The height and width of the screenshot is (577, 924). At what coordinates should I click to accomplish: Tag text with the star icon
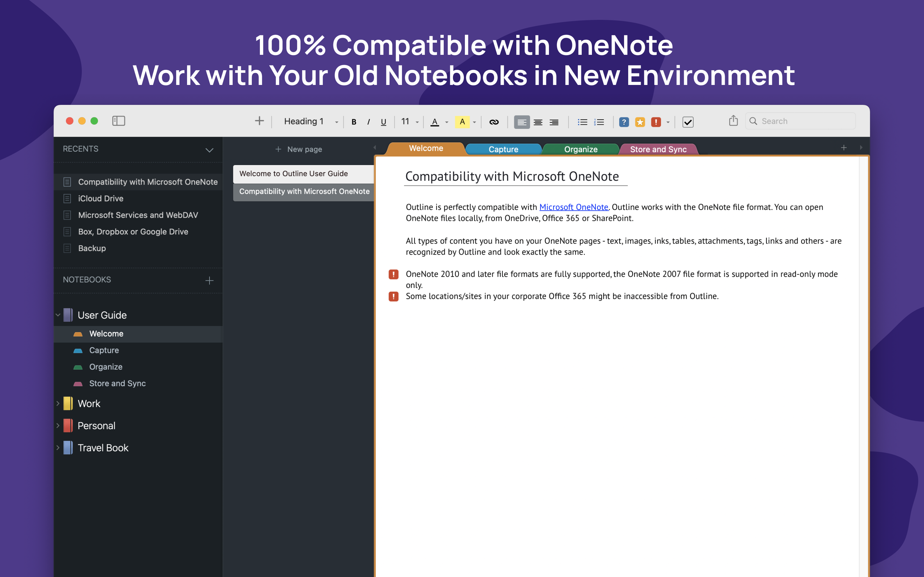click(x=640, y=121)
